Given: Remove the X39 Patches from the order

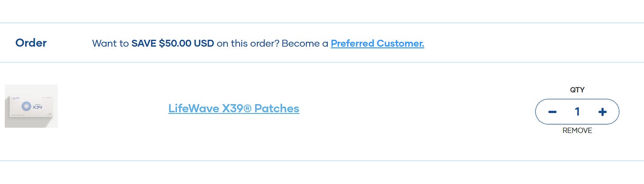Looking at the screenshot, I should click(577, 130).
